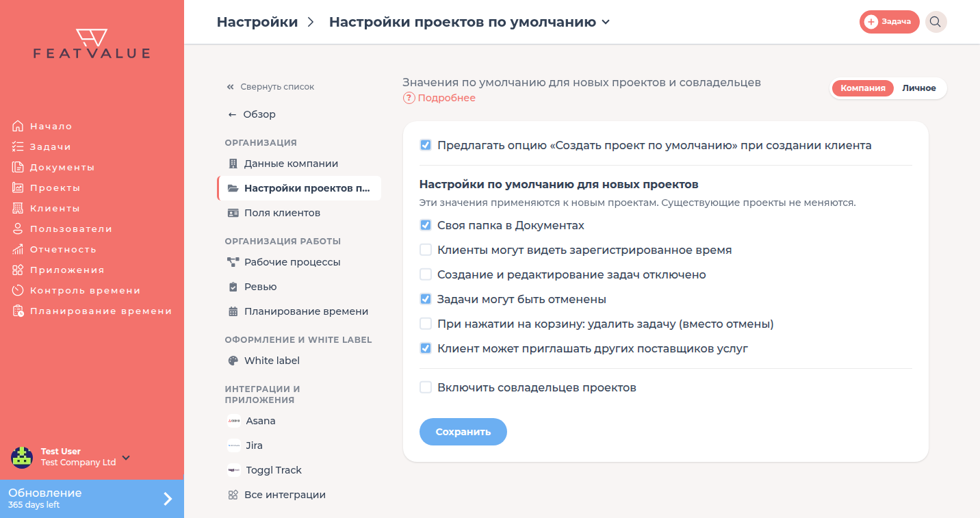
Task: Check При нажатии на корзину: удалить задачу
Action: (426, 324)
